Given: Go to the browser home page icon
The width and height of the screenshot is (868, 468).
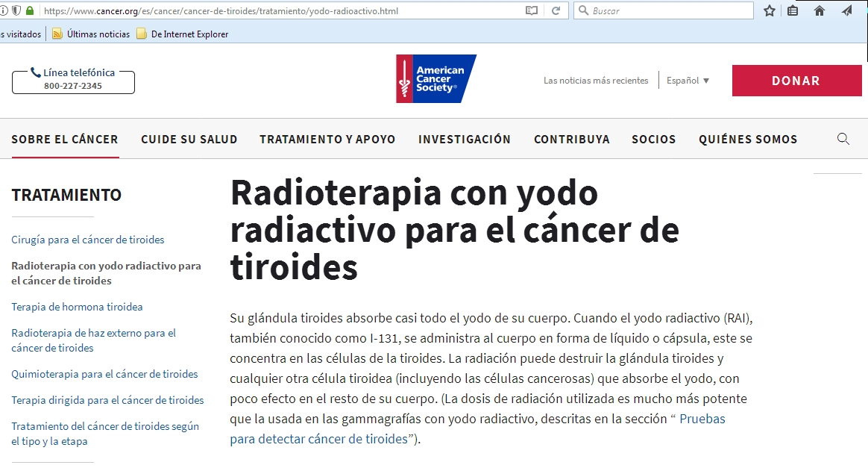Looking at the screenshot, I should 820,10.
